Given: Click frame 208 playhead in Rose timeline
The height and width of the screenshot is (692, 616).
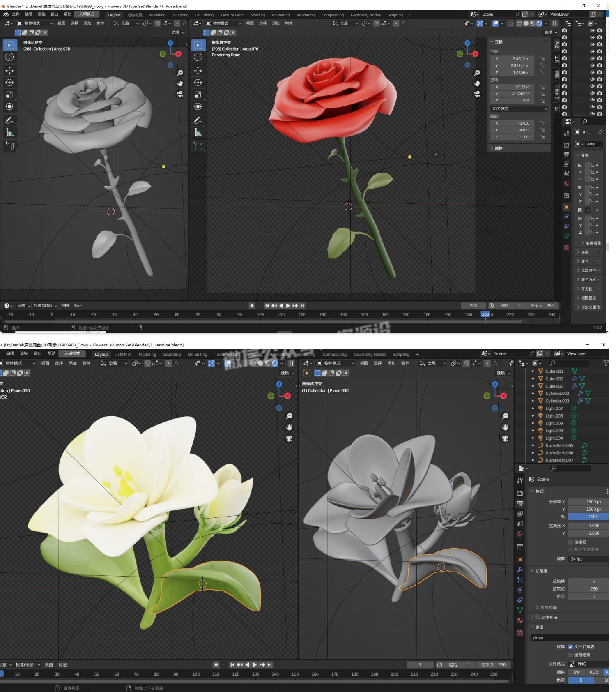Looking at the screenshot, I should point(485,314).
